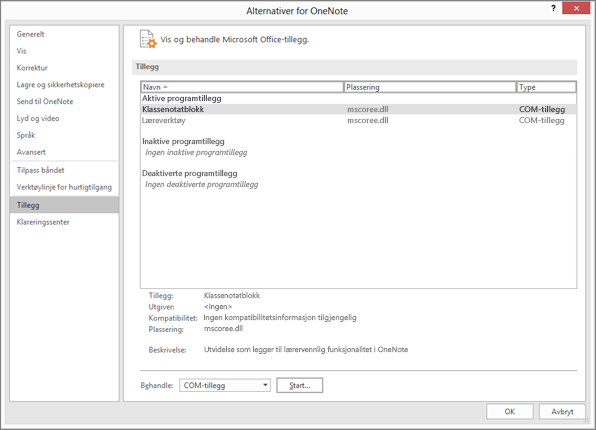Click the Tillegg section header bar
This screenshot has height=430, width=596.
tap(354, 67)
